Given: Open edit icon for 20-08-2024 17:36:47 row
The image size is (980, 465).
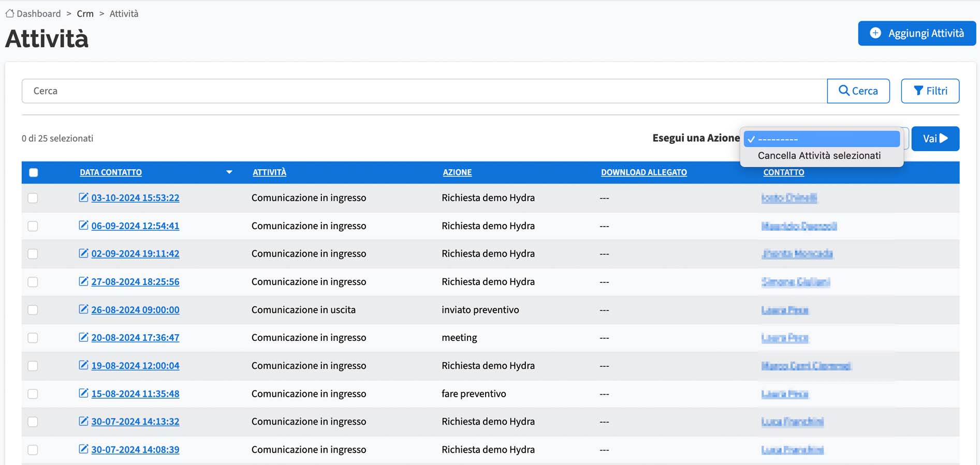Looking at the screenshot, I should pyautogui.click(x=83, y=337).
